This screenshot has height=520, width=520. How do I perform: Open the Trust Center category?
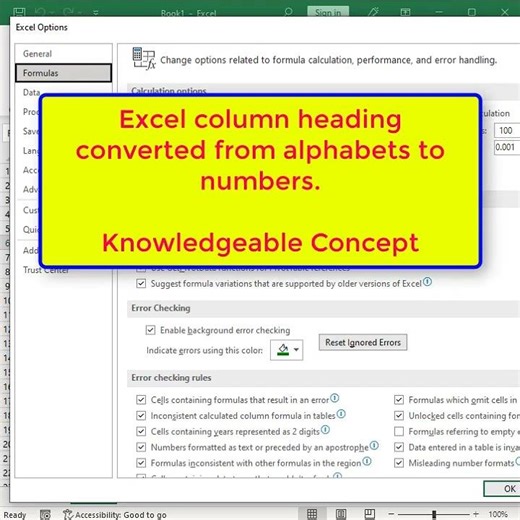(46, 270)
